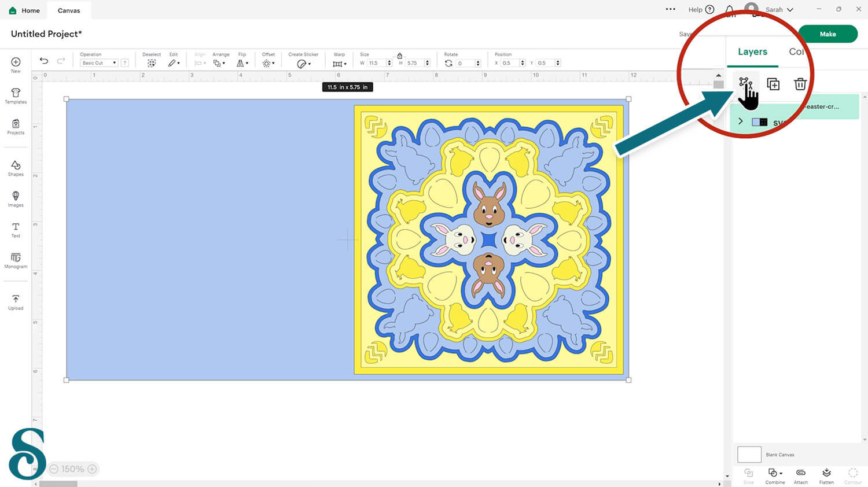
Task: Click the Width stepper arrows
Action: (x=389, y=63)
